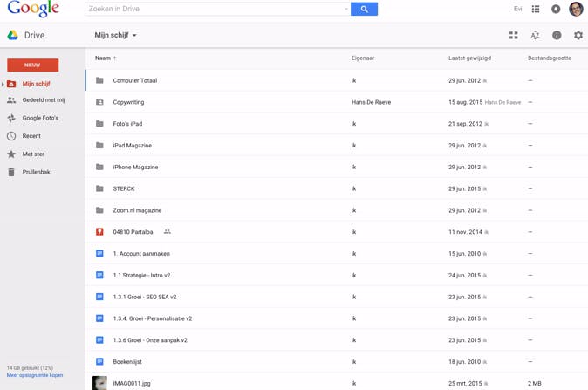Switch to grid view

[x=513, y=35]
